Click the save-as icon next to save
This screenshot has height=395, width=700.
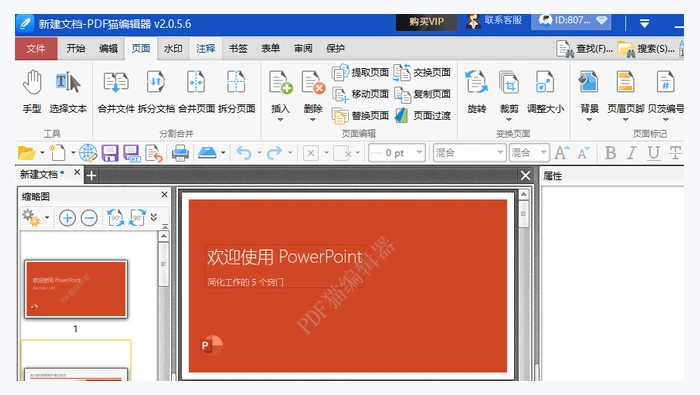tap(132, 153)
